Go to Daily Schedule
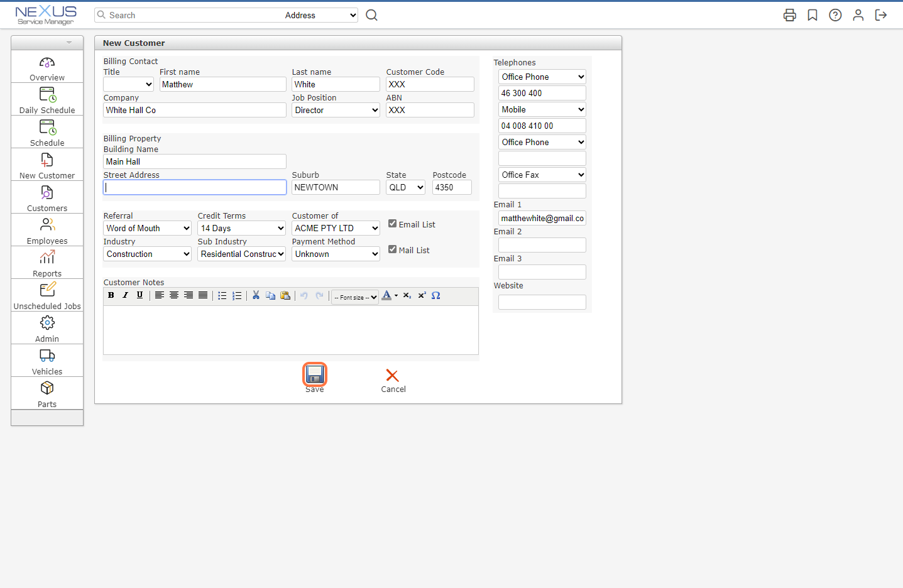The height and width of the screenshot is (588, 903). tap(47, 99)
